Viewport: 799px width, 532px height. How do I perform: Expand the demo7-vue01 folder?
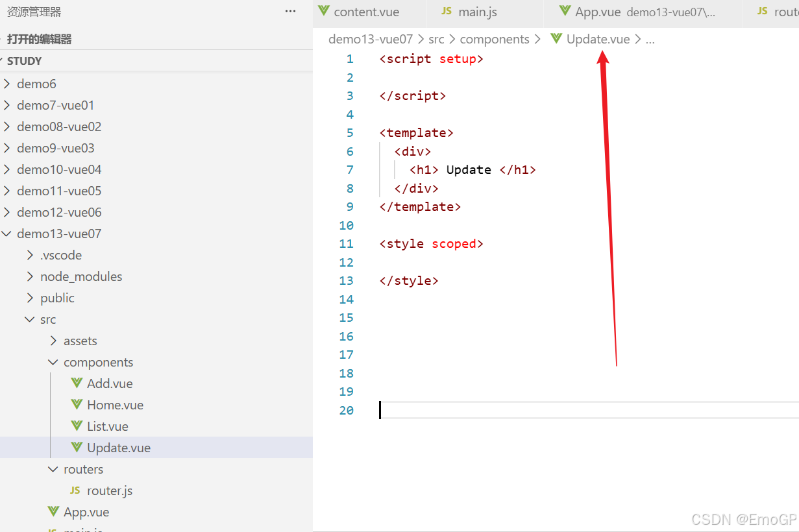click(x=7, y=105)
